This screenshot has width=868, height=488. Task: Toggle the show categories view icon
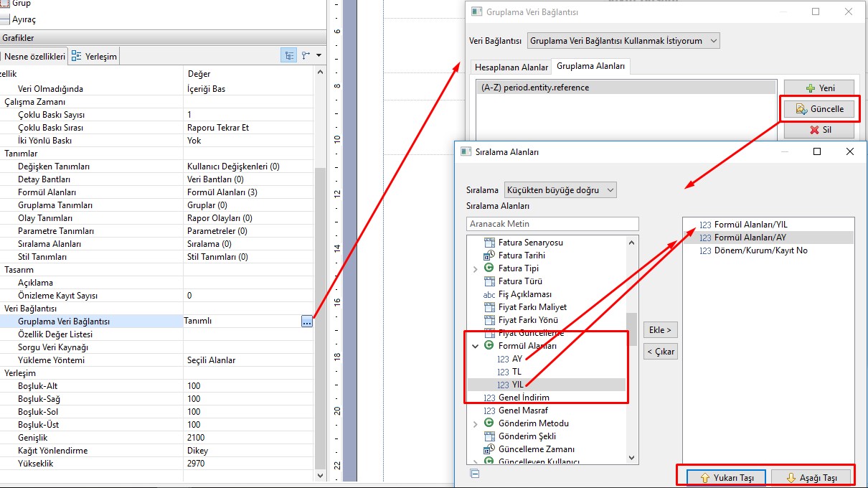289,55
